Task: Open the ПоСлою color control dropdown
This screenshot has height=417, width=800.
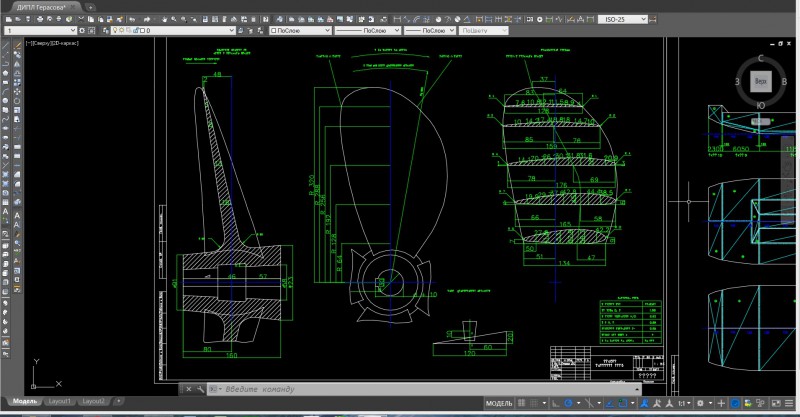Action: [301, 31]
